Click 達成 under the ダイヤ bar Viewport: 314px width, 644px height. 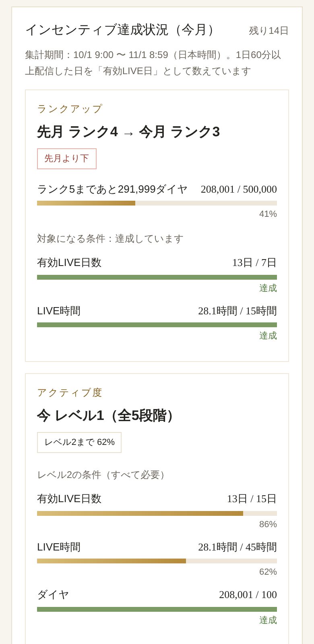pyautogui.click(x=268, y=620)
